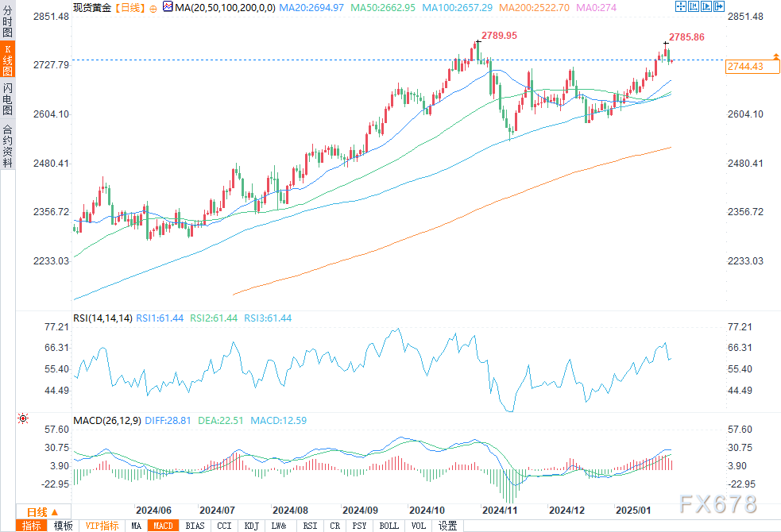Open VIP指标 indicator list
This screenshot has width=781, height=532.
[x=102, y=526]
